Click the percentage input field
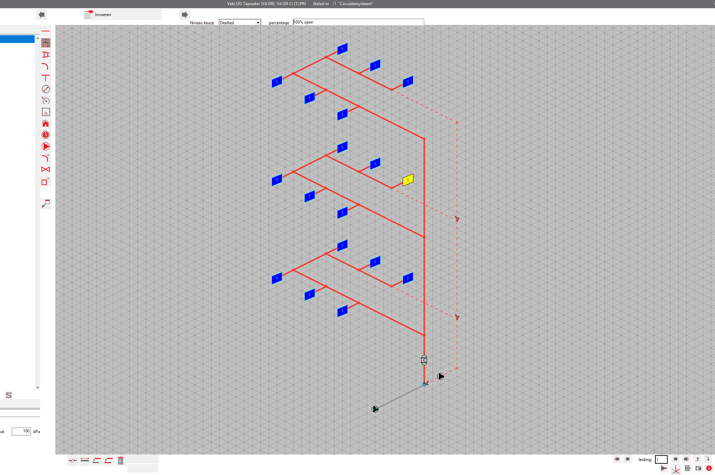This screenshot has height=475, width=715. (x=358, y=22)
